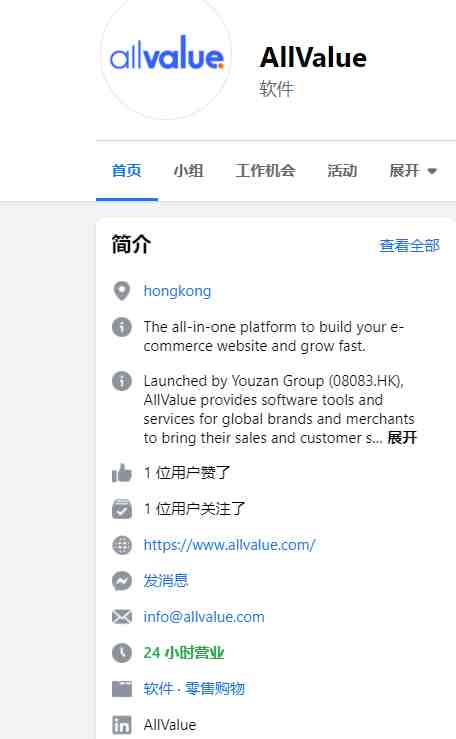Viewport: 456px width, 739px height.
Task: Click the Launched by Youzan Group description text
Action: tap(279, 409)
